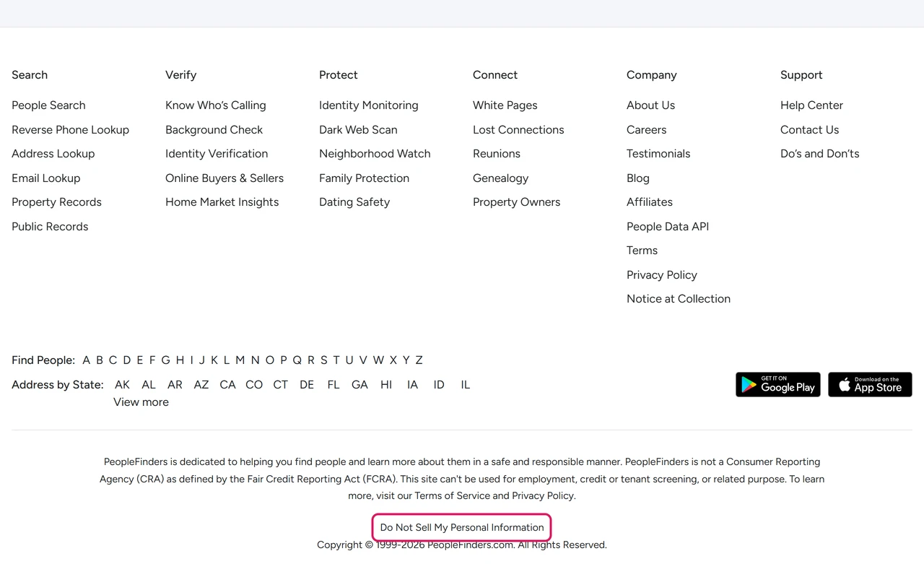Open About Us page
924x564 pixels.
point(650,105)
